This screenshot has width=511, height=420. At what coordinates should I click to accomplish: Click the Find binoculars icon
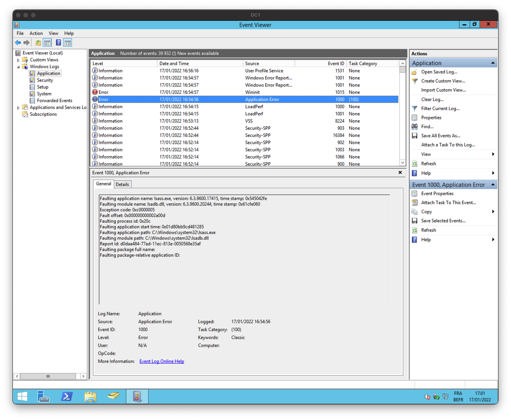pos(415,127)
